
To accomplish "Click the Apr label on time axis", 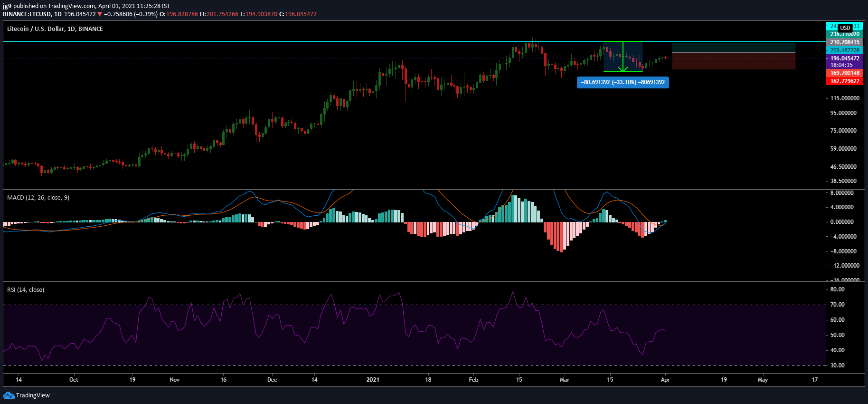I will [x=665, y=380].
